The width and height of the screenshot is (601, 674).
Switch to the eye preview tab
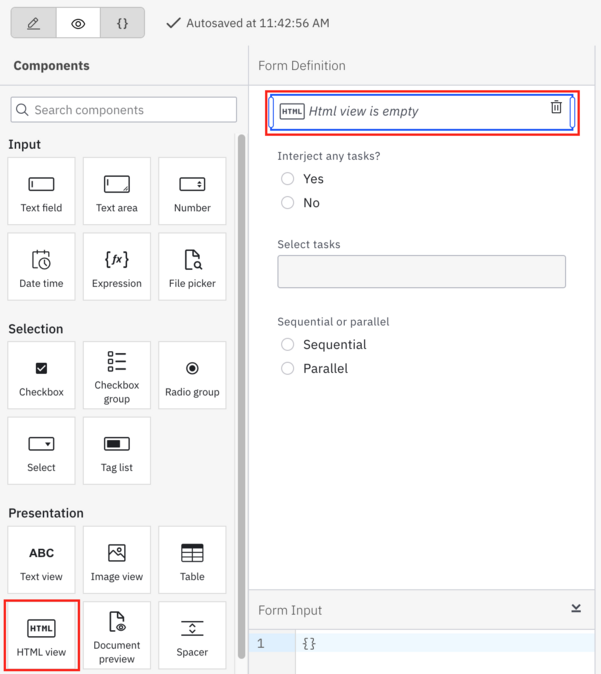pos(78,23)
